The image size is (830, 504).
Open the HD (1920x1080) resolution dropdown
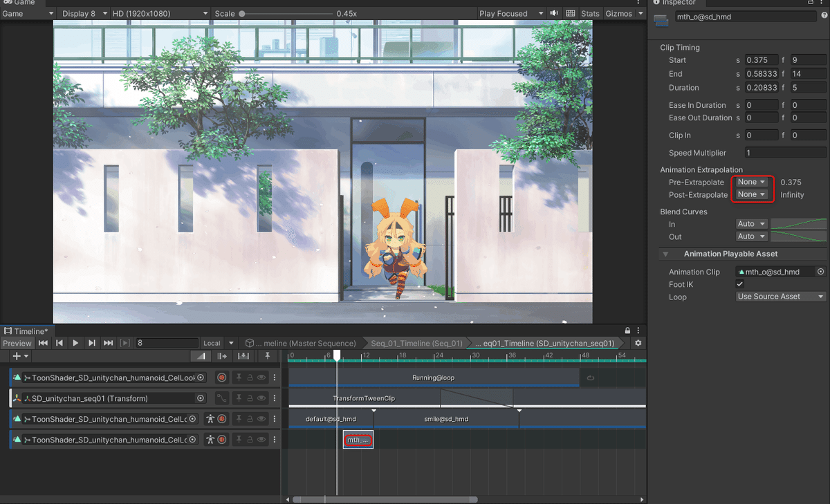(x=160, y=13)
